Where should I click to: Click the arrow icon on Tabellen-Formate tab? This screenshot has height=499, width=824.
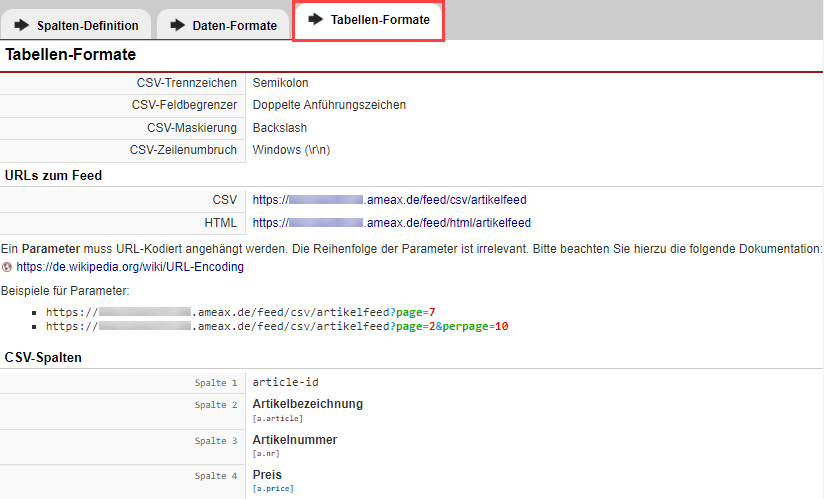[x=316, y=19]
